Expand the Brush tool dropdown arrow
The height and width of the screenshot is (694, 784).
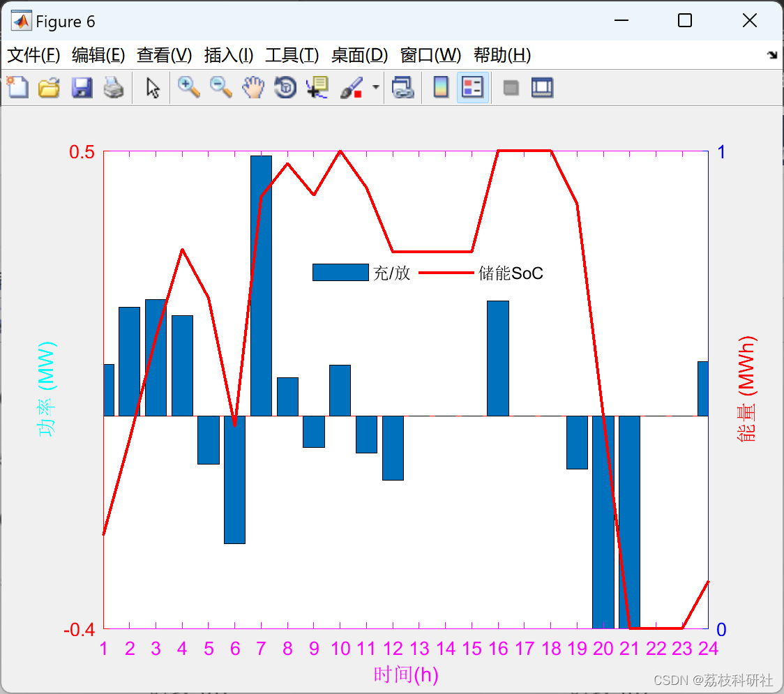pyautogui.click(x=376, y=87)
